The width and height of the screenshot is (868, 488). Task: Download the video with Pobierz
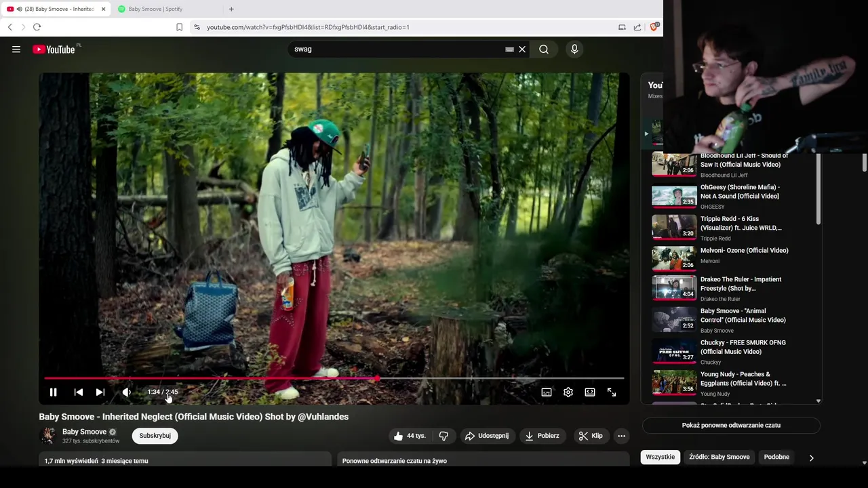coord(542,436)
